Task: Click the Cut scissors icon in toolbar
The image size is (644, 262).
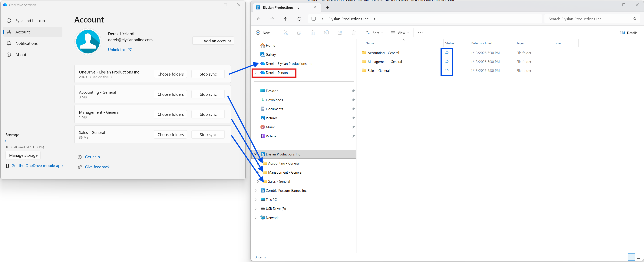Action: pos(286,33)
